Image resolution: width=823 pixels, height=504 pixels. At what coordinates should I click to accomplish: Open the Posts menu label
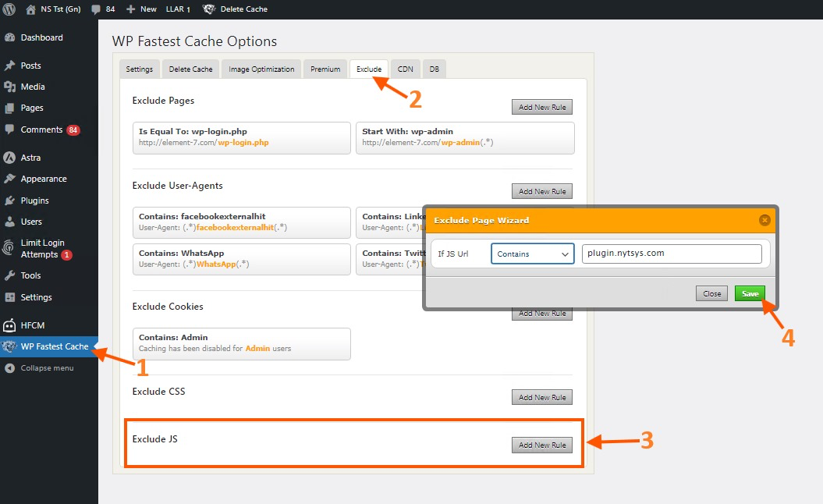point(31,66)
